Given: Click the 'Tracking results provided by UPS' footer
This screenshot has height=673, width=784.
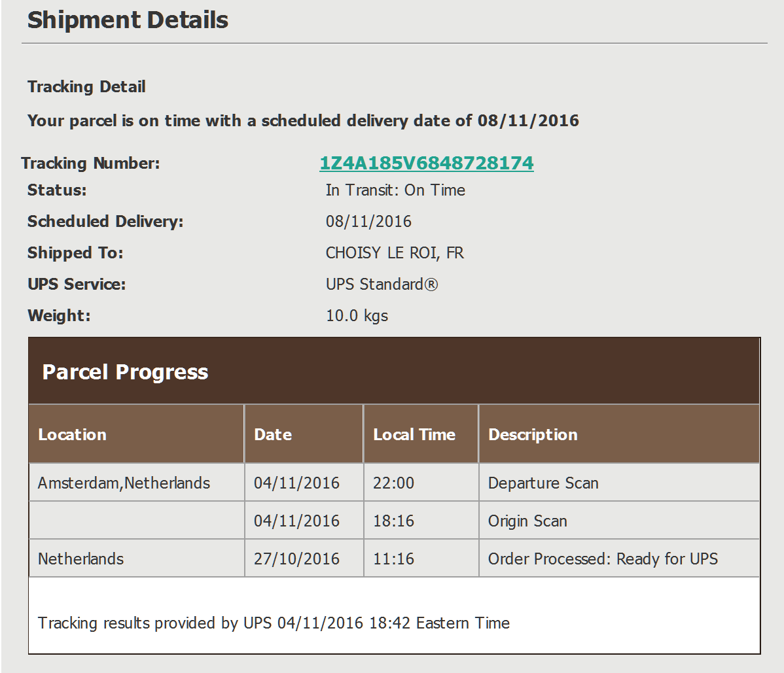Looking at the screenshot, I should 274,623.
